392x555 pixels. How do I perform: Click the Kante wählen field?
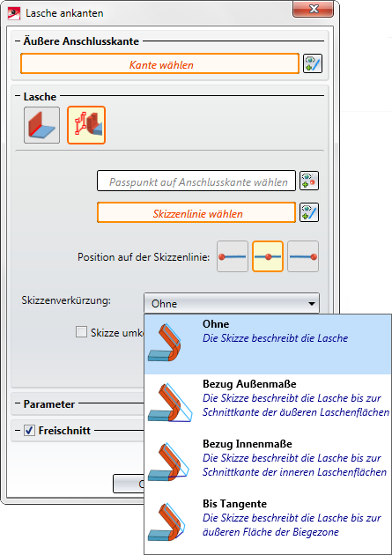coord(160,63)
